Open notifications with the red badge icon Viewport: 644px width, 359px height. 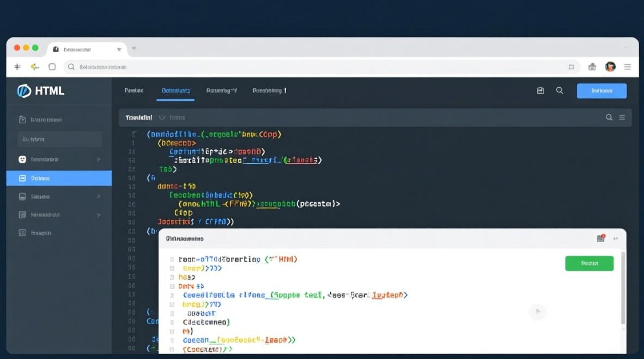pos(601,238)
